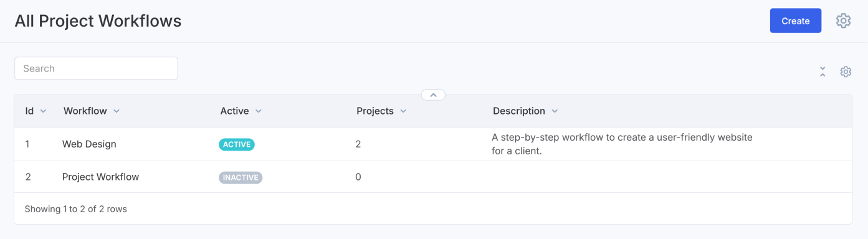Focus the Search input field
868x239 pixels.
[96, 68]
